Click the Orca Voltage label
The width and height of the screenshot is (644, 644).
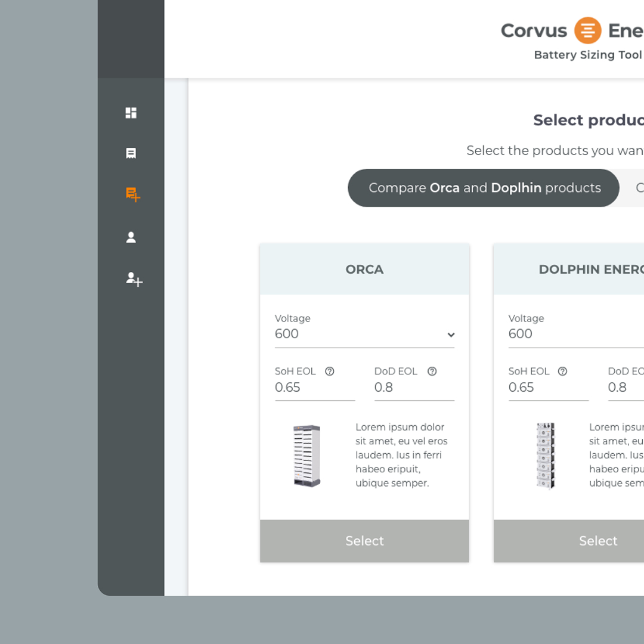point(292,318)
